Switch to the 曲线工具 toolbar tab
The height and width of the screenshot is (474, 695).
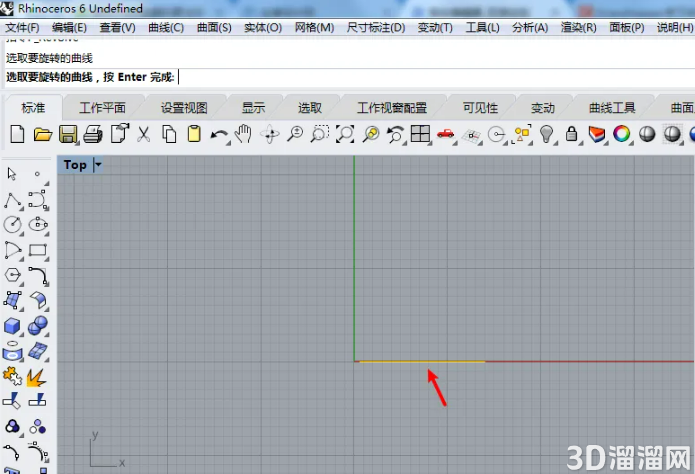(x=612, y=107)
